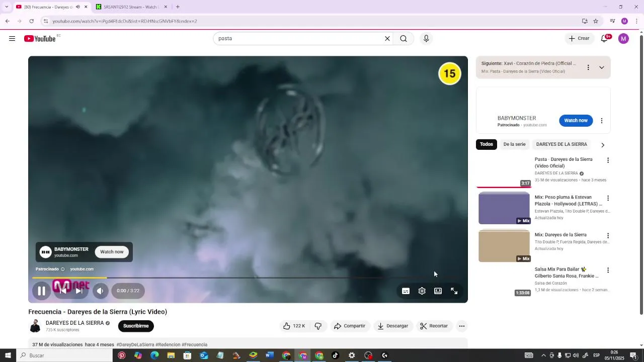Open the Pasta video thumbnail

click(x=504, y=171)
